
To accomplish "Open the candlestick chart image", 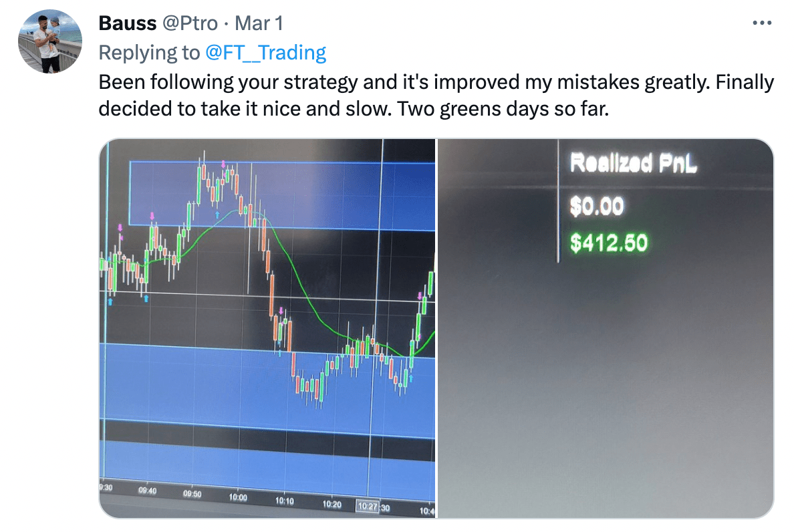I will pos(267,327).
